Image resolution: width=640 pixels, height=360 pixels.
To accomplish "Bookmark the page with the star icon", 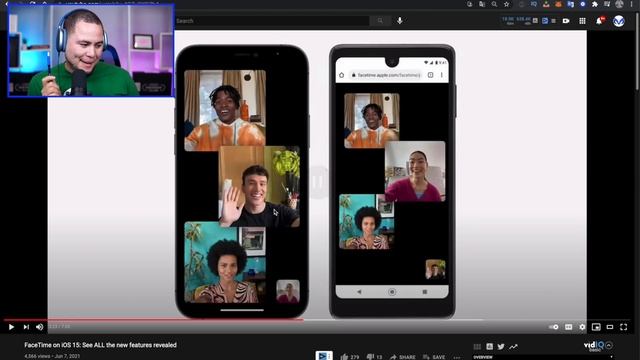I will [x=507, y=4].
